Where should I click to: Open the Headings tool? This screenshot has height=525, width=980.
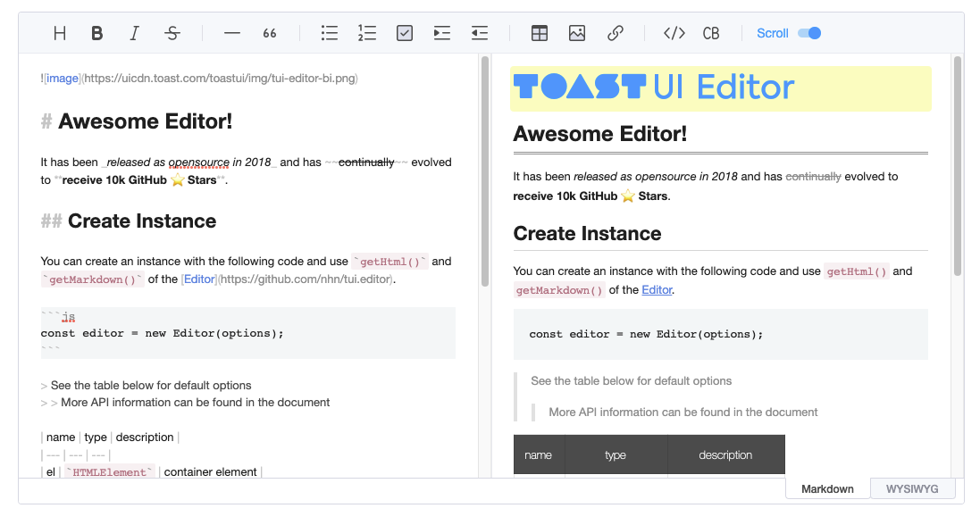(x=59, y=33)
